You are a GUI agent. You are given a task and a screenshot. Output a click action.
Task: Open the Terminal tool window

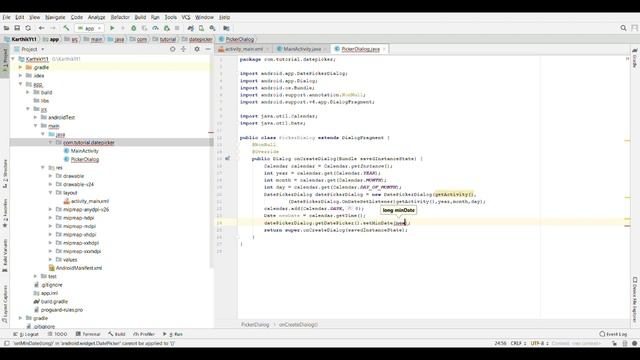(88, 334)
